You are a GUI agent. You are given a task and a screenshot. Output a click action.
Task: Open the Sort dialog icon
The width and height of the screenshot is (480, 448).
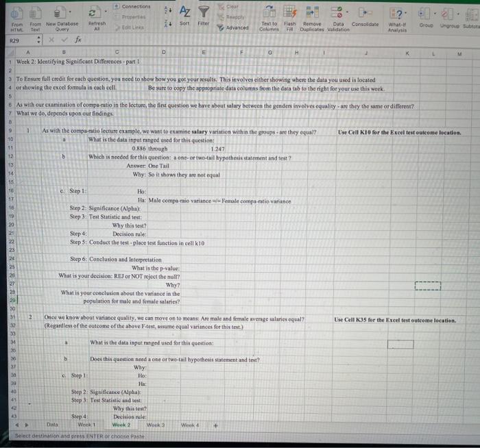(184, 12)
